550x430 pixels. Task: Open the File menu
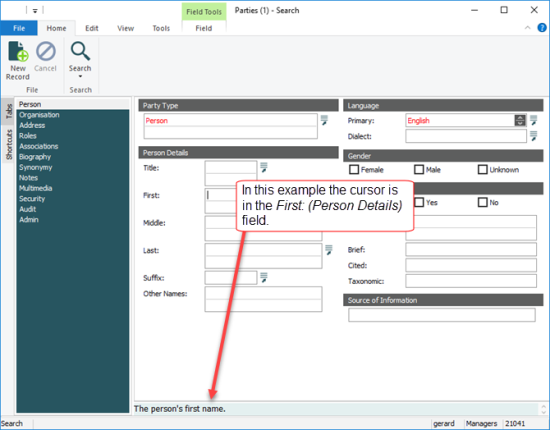pyautogui.click(x=19, y=28)
